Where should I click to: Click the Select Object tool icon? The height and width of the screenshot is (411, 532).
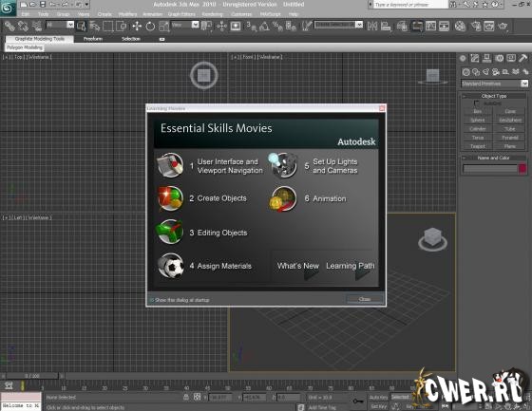[x=81, y=27]
